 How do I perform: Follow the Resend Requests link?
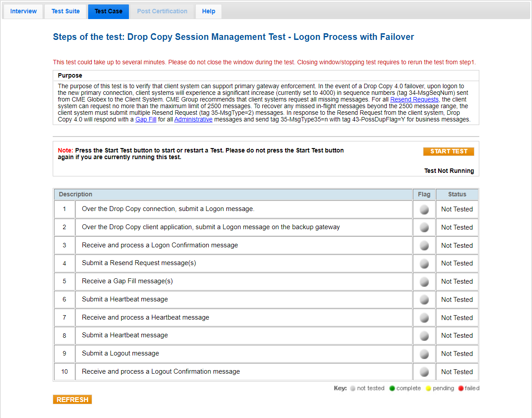(414, 100)
